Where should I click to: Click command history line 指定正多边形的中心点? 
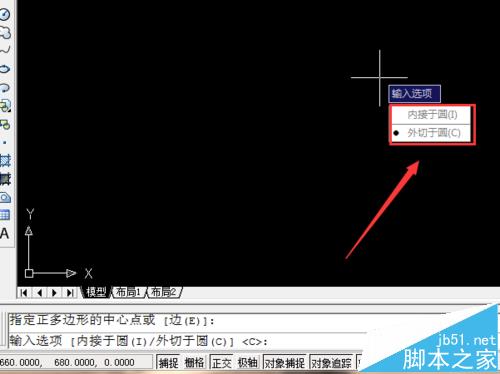112,320
